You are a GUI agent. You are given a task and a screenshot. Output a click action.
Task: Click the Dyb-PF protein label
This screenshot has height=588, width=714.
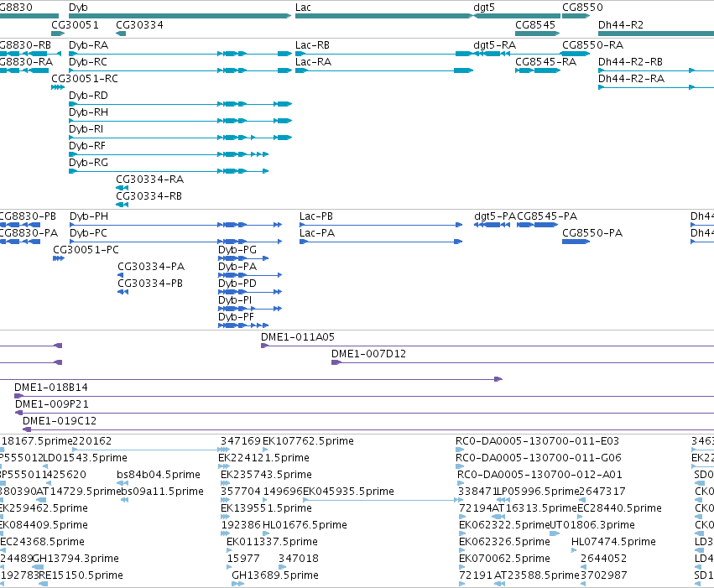coord(236,317)
